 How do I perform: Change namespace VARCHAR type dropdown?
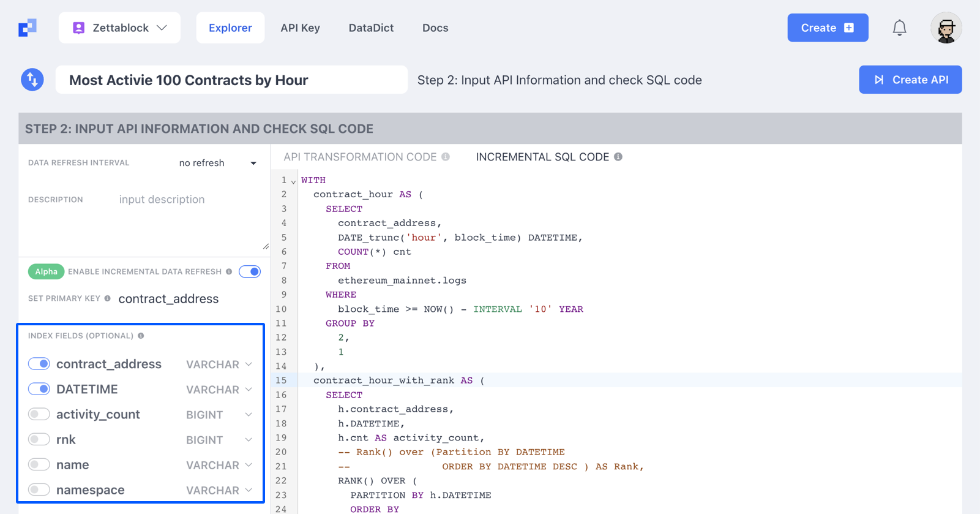(x=219, y=490)
